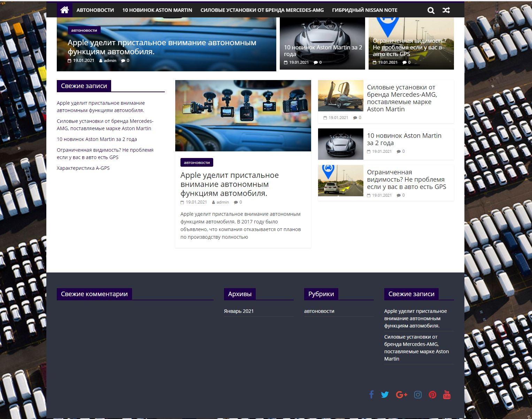Image resolution: width=532 pixels, height=419 pixels.
Task: Open sidebar link 'Характеристика A-GPS'
Action: point(83,168)
